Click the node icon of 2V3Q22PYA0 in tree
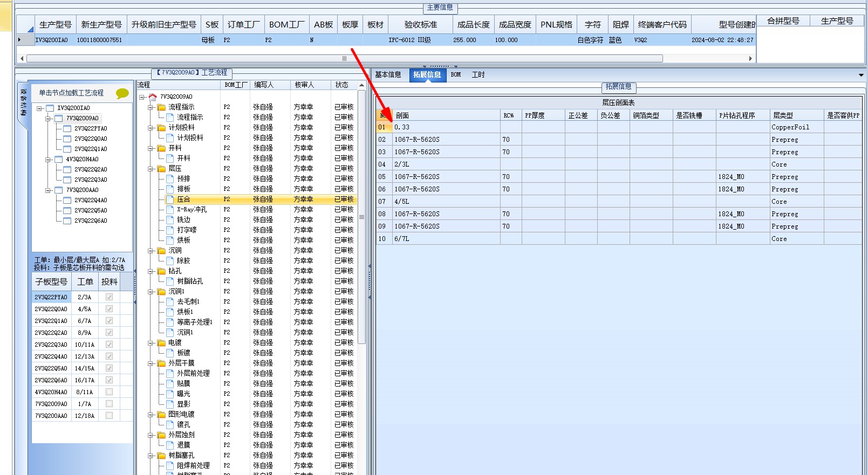The height and width of the screenshot is (475, 868). point(67,129)
